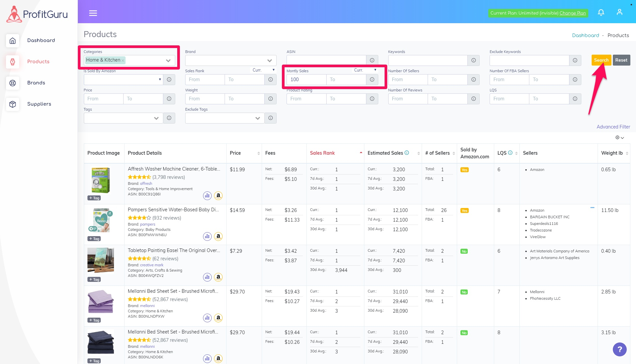Image resolution: width=636 pixels, height=364 pixels.
Task: Click the ProfitGuru logo
Action: 37,14
